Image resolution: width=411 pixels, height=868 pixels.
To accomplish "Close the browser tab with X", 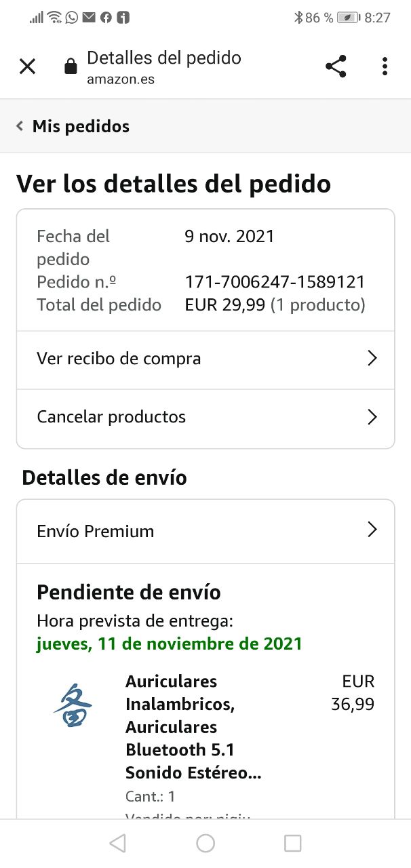I will tap(27, 66).
